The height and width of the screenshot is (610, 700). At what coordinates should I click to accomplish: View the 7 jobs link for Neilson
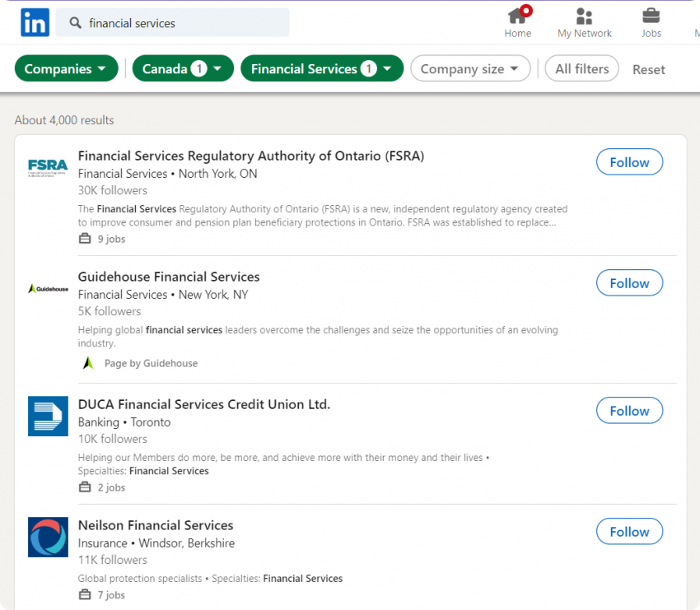tap(111, 595)
